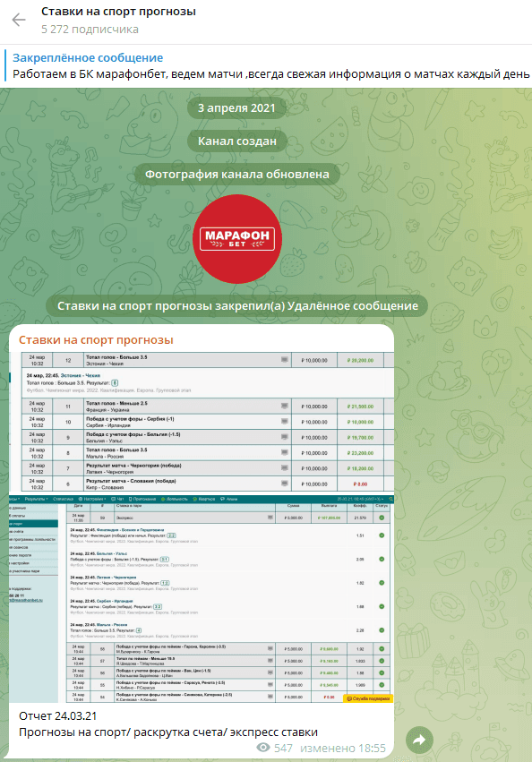Open the date-time GMT+3 dropdown
Screen dimensions: 532x762
360,499
